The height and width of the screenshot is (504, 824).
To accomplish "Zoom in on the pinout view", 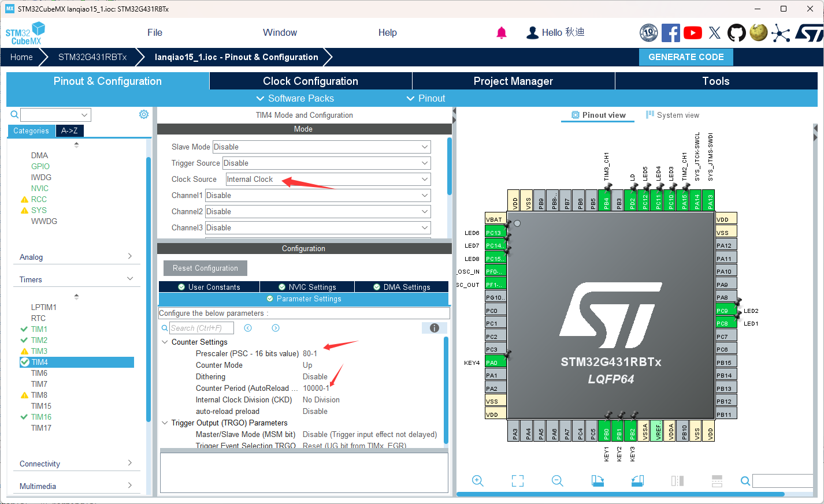I will coord(477,481).
